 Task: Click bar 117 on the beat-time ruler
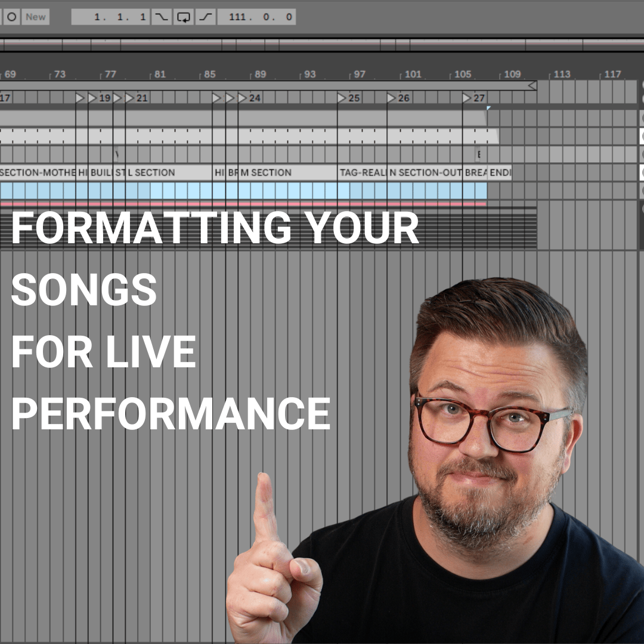point(612,75)
